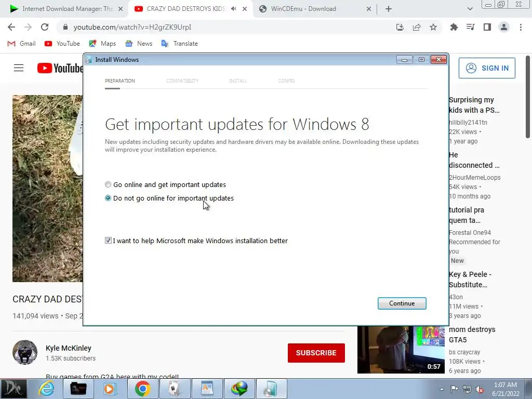532x399 pixels.
Task: Reload the YouTube page
Action: pyautogui.click(x=45, y=27)
